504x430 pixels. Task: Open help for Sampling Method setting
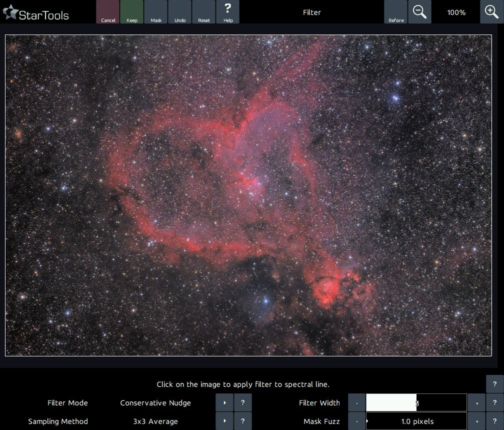[242, 421]
